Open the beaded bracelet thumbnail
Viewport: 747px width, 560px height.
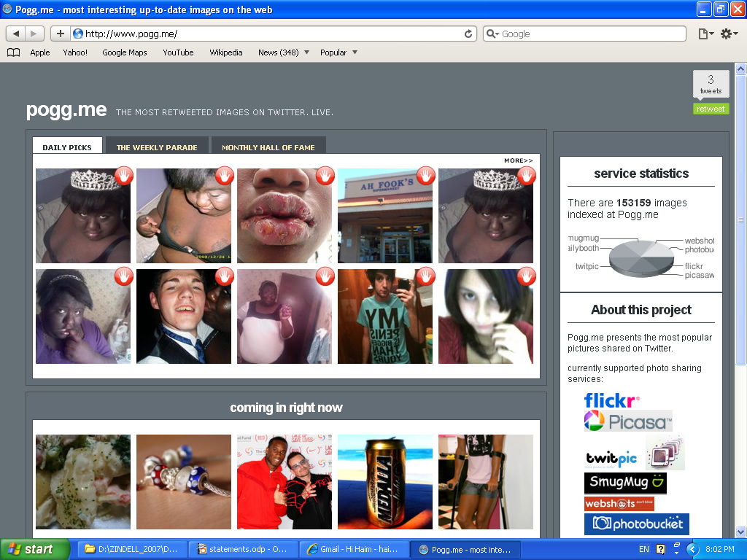click(183, 481)
